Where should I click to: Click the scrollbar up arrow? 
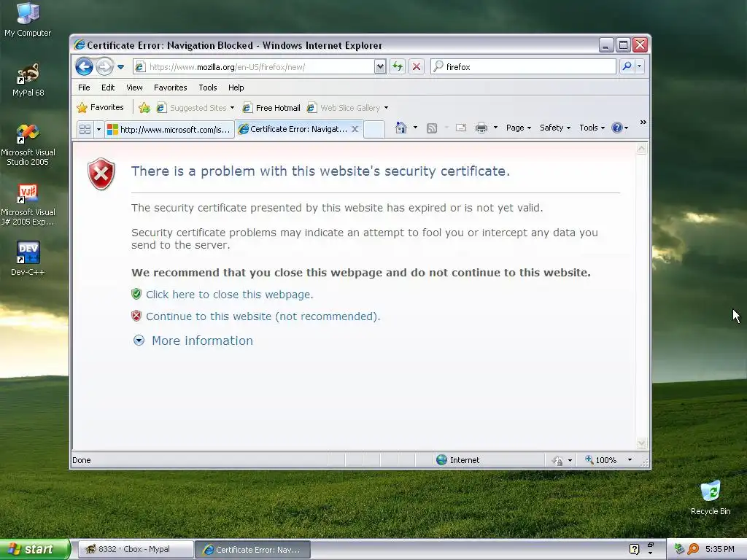[642, 149]
